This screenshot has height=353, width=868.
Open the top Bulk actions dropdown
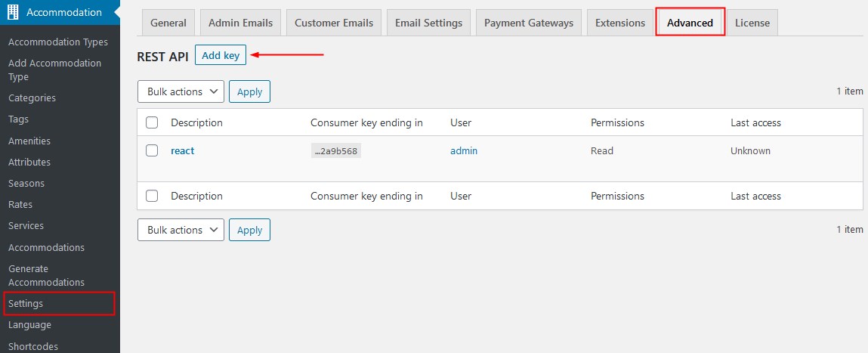pyautogui.click(x=181, y=91)
